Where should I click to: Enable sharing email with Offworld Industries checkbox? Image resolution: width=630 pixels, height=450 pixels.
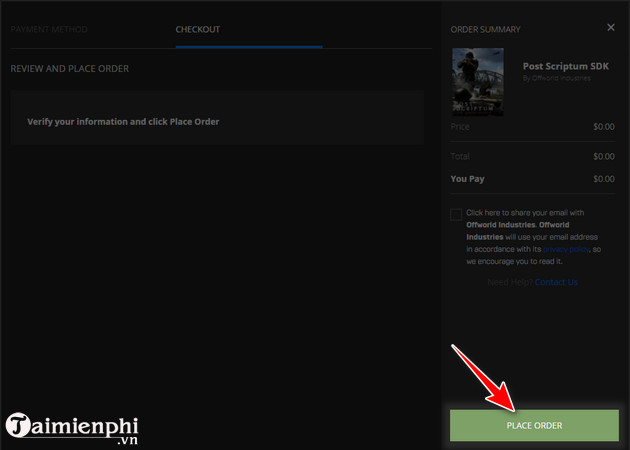click(x=456, y=215)
